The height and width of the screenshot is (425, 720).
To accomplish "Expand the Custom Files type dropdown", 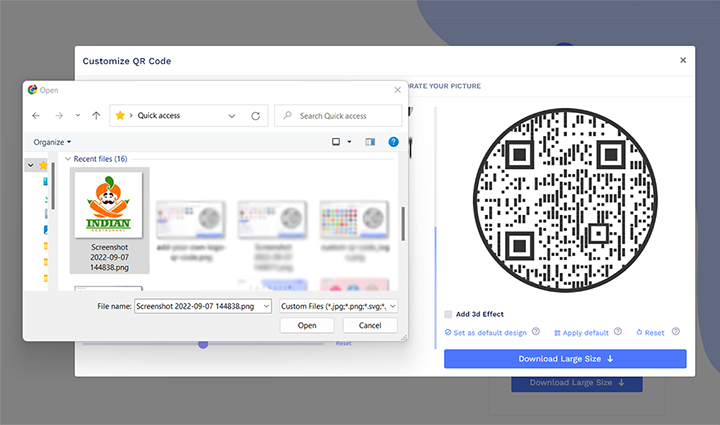I will click(x=337, y=306).
